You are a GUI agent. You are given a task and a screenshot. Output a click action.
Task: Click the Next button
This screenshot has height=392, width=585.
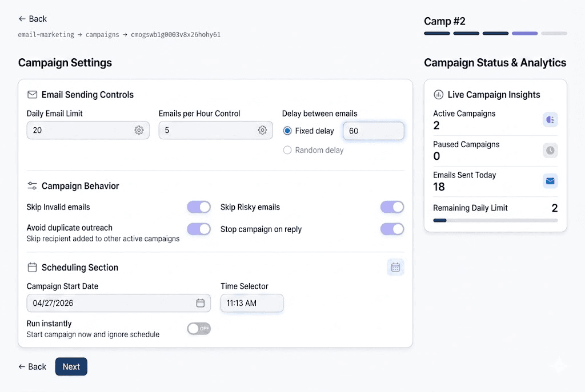coord(71,367)
